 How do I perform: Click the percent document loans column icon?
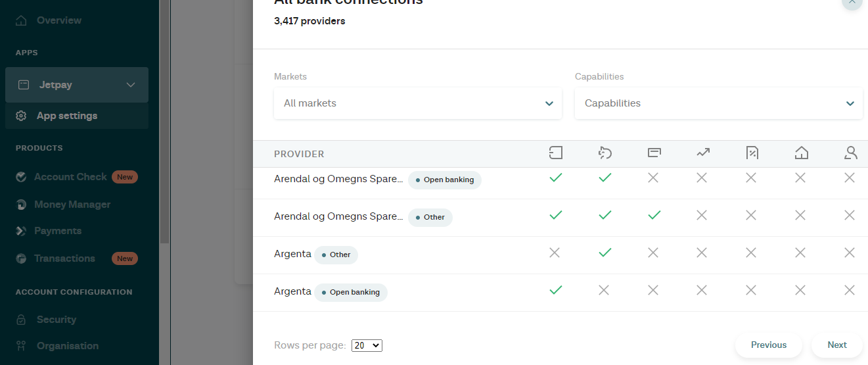pos(752,153)
